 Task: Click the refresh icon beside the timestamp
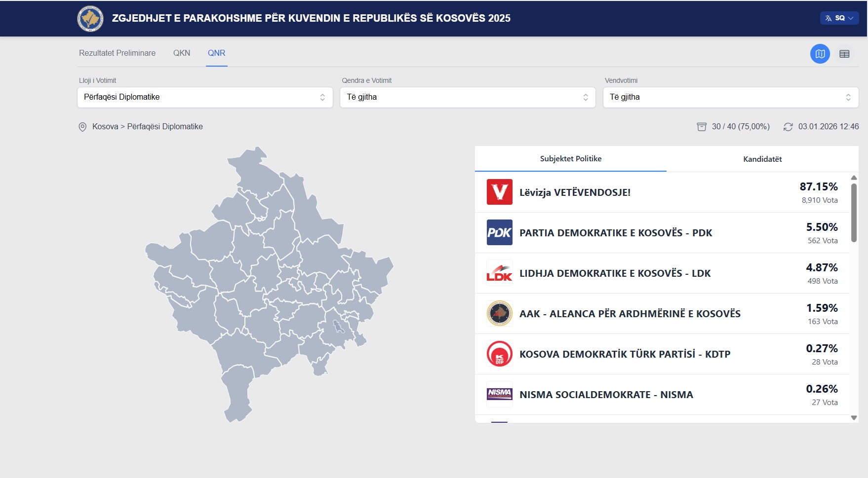pyautogui.click(x=788, y=127)
